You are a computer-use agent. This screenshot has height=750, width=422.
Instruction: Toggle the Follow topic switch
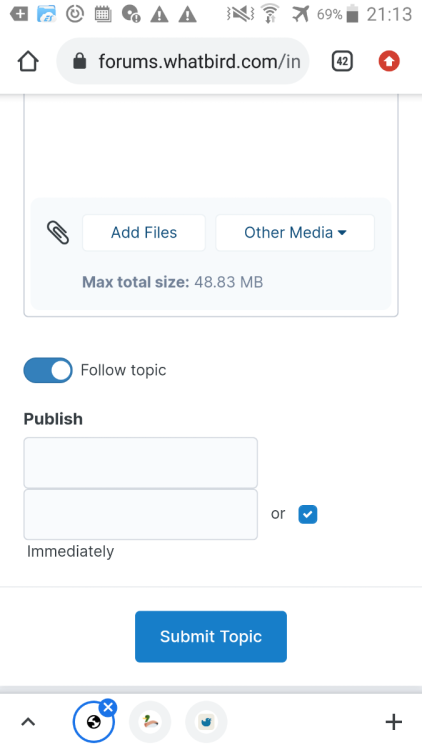pyautogui.click(x=48, y=370)
